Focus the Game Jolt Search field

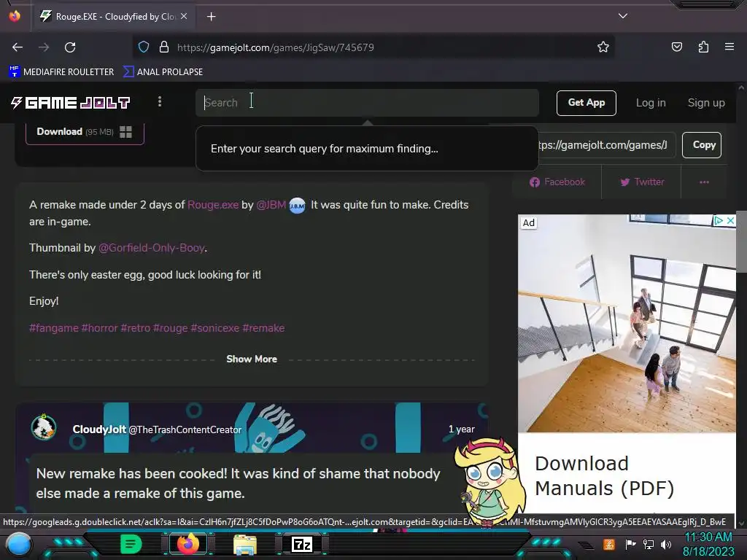367,103
